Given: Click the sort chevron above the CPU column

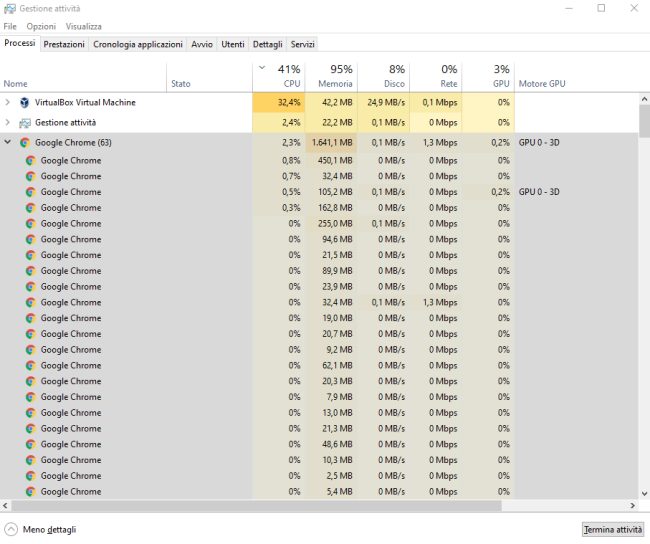Looking at the screenshot, I should point(262,68).
